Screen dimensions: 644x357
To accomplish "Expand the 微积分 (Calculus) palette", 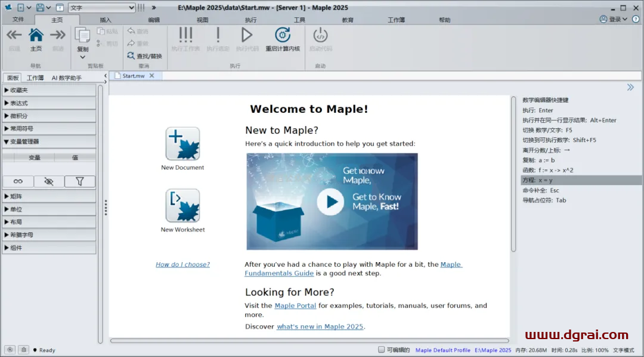I will (x=49, y=116).
